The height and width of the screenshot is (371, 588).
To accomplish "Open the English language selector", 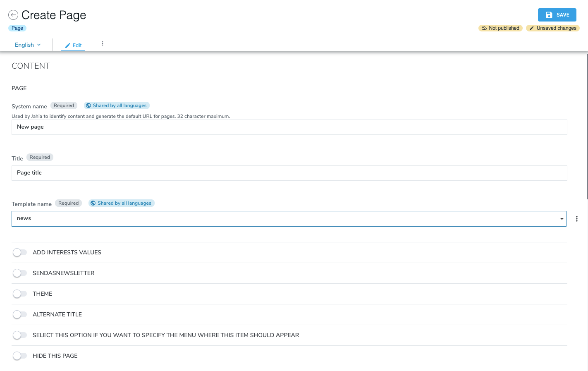I will coord(27,45).
